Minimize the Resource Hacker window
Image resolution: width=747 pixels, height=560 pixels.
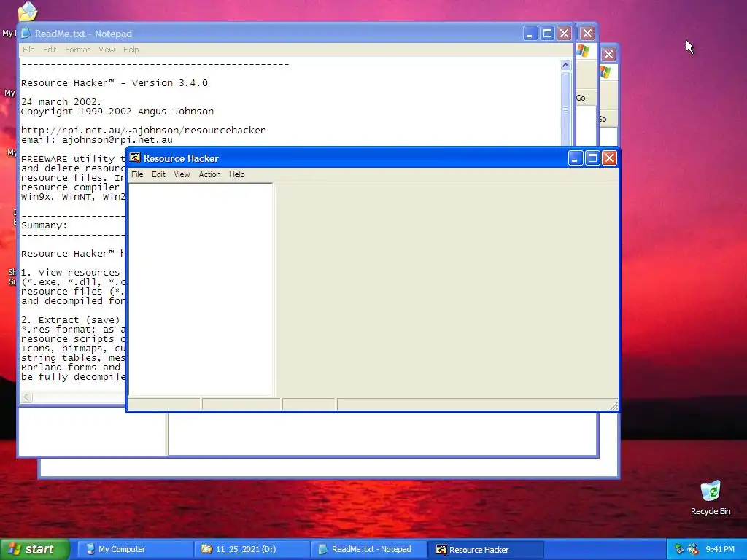pos(576,158)
